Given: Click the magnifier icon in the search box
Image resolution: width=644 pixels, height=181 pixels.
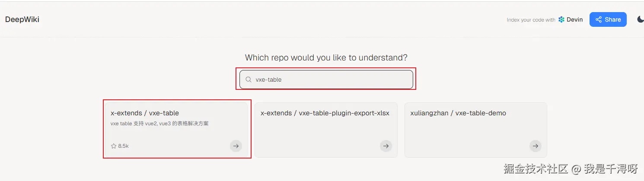Looking at the screenshot, I should pos(249,79).
